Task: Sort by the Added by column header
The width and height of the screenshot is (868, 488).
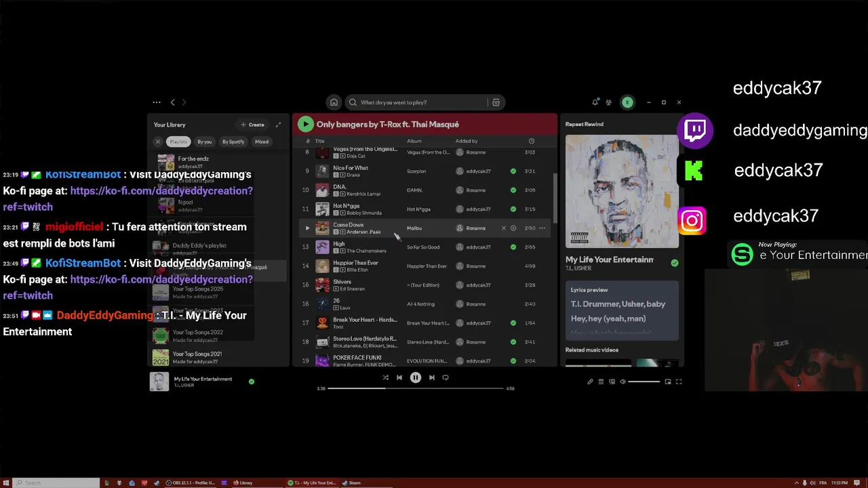Action: (467, 141)
